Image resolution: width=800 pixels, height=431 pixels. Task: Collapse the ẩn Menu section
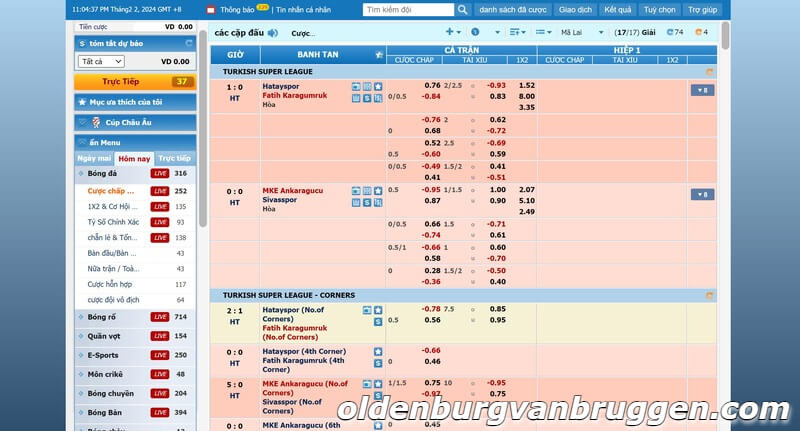(135, 143)
